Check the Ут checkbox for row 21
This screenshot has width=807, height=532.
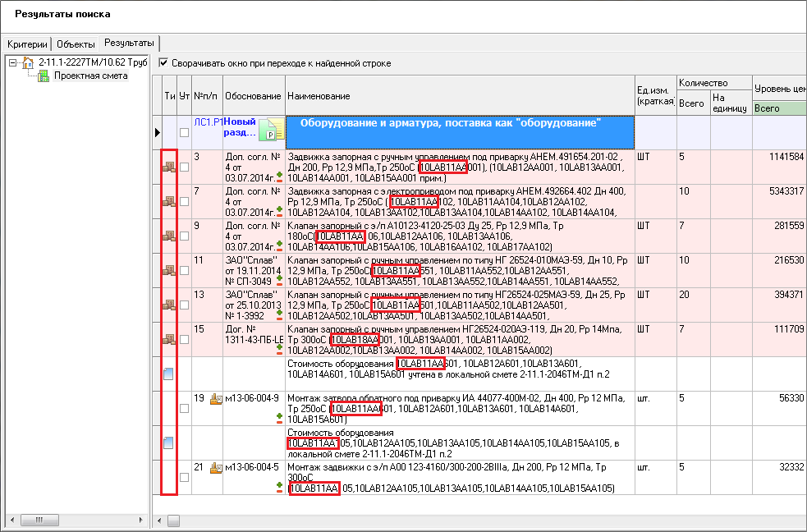(184, 478)
